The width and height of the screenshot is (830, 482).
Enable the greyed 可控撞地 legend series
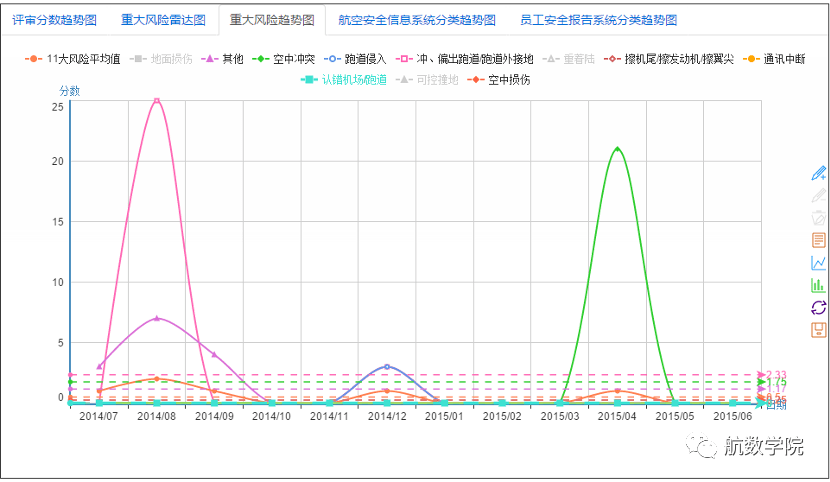click(x=427, y=80)
